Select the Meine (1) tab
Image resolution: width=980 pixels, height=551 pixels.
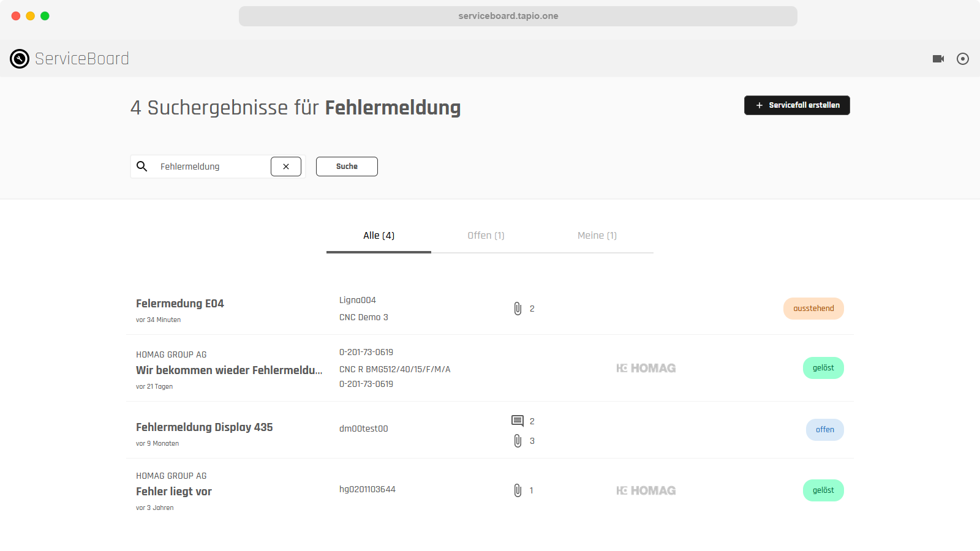[597, 236]
